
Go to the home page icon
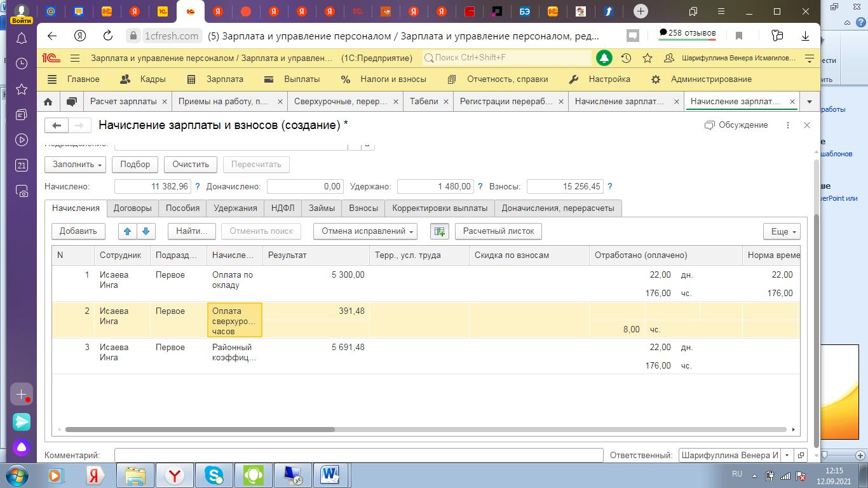pos(48,102)
